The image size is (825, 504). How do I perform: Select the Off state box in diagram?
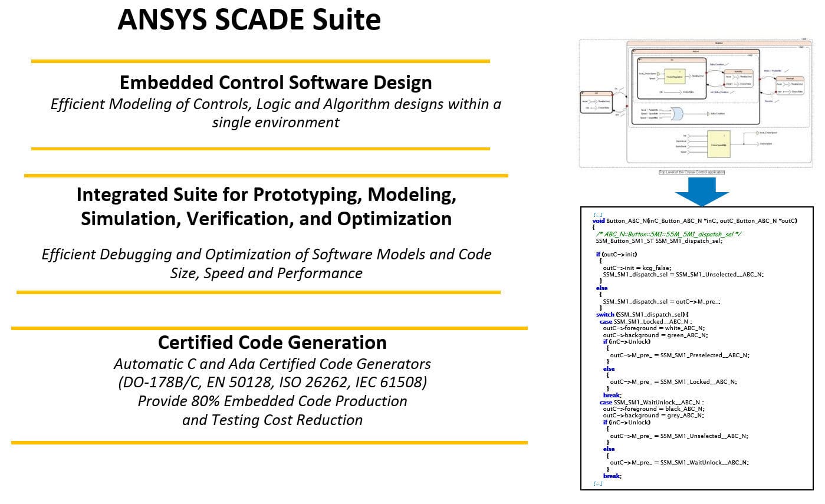coord(596,103)
